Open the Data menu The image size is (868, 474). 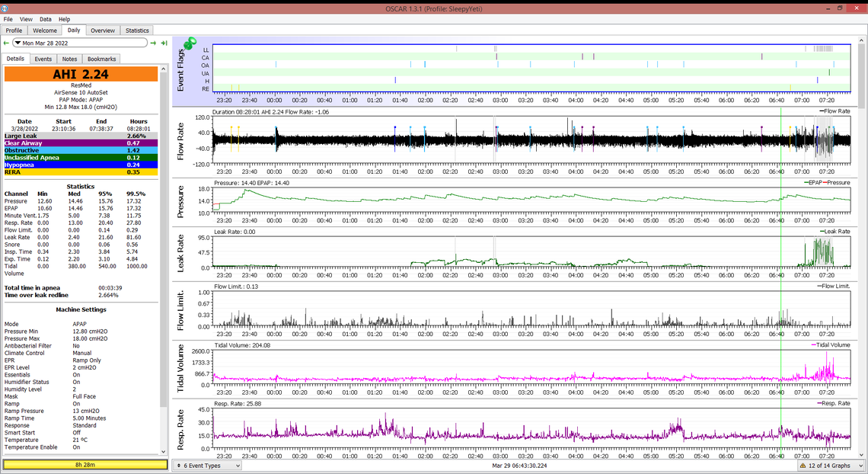(x=46, y=19)
